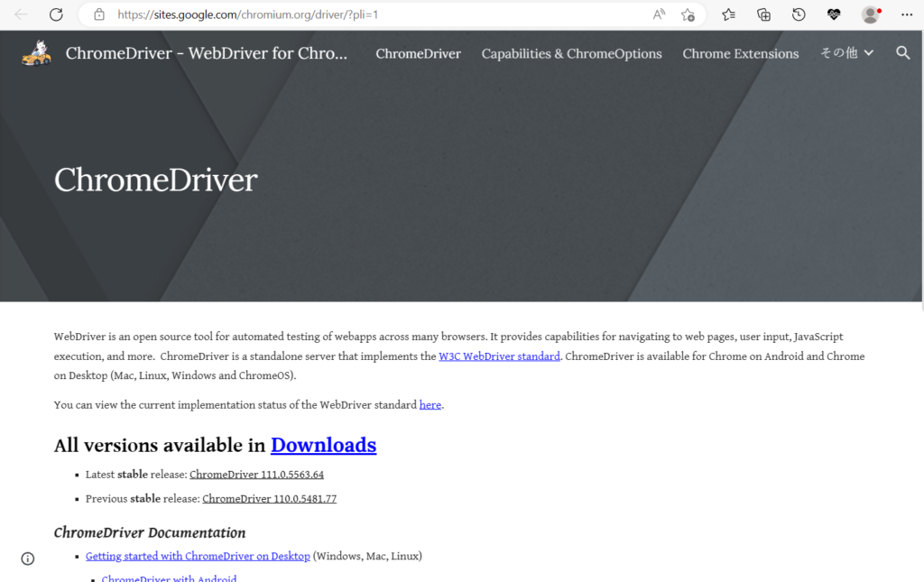Open Browser essentials heart icon
Viewport: 924px width, 582px height.
tap(833, 14)
